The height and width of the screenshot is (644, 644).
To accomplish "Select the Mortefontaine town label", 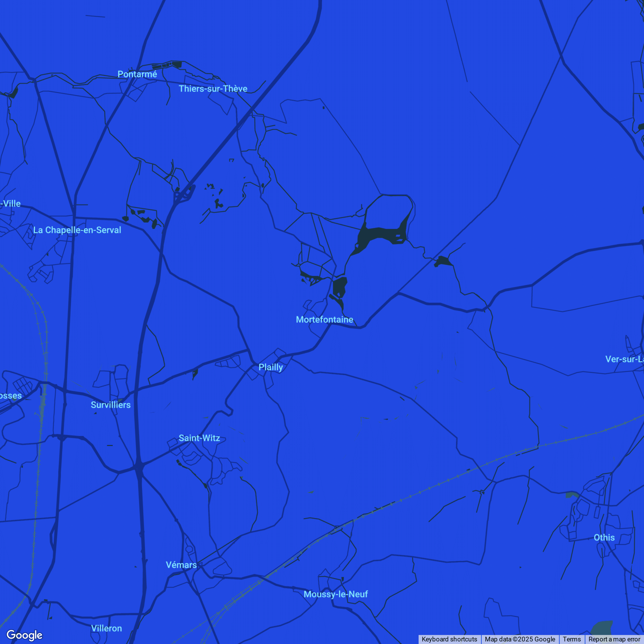I will (x=324, y=319).
